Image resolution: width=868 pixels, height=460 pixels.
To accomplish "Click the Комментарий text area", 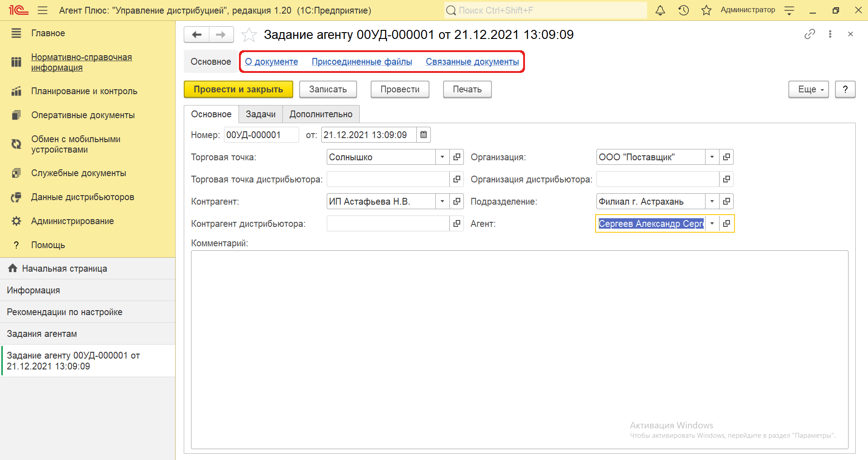I will pyautogui.click(x=520, y=350).
